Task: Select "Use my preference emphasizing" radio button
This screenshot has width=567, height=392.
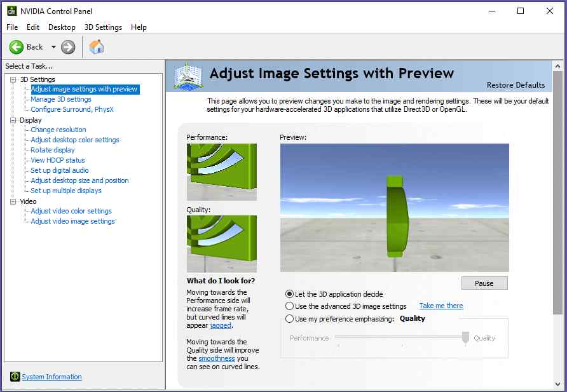Action: coord(290,319)
